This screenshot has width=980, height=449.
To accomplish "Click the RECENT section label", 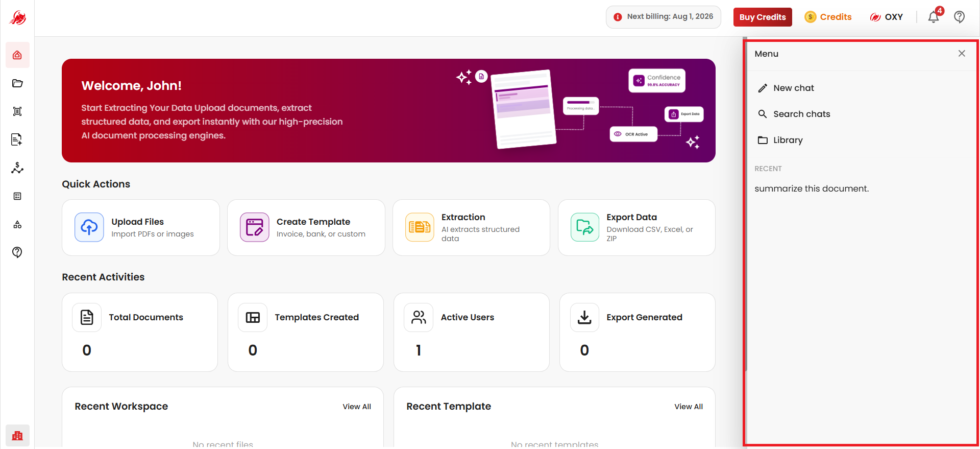I will (x=768, y=169).
